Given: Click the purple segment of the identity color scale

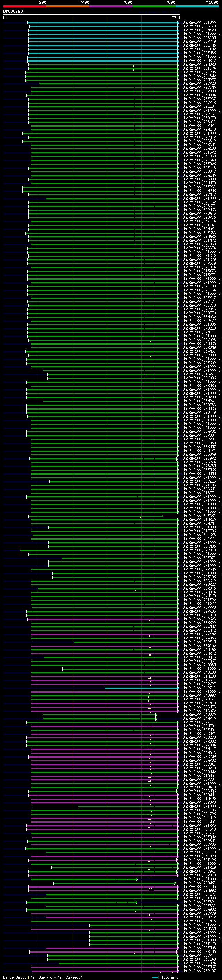Looking at the screenshot, I should [x=111, y=6].
